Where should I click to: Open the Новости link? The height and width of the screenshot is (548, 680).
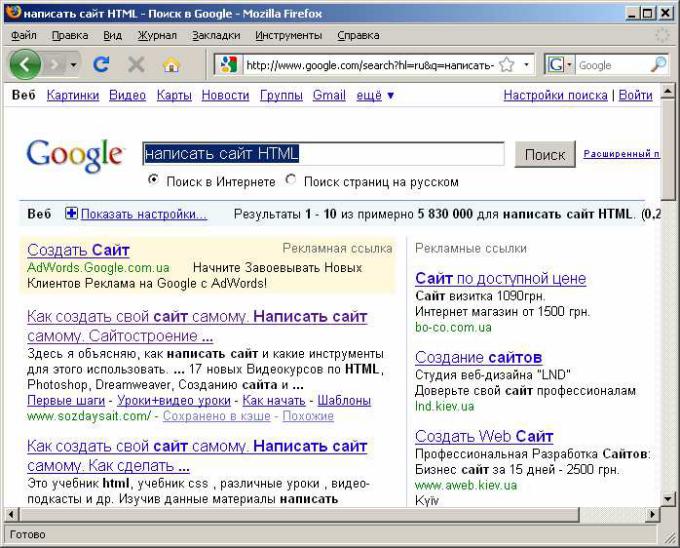tap(226, 95)
